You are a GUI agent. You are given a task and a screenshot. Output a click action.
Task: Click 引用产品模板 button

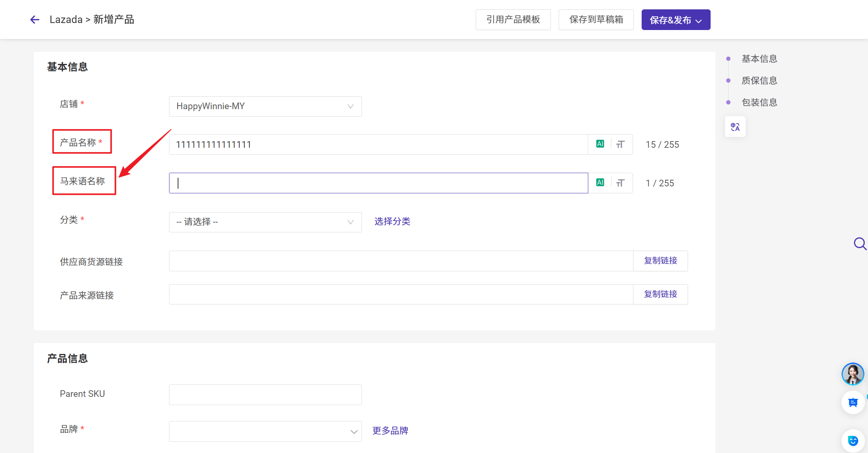(x=513, y=20)
